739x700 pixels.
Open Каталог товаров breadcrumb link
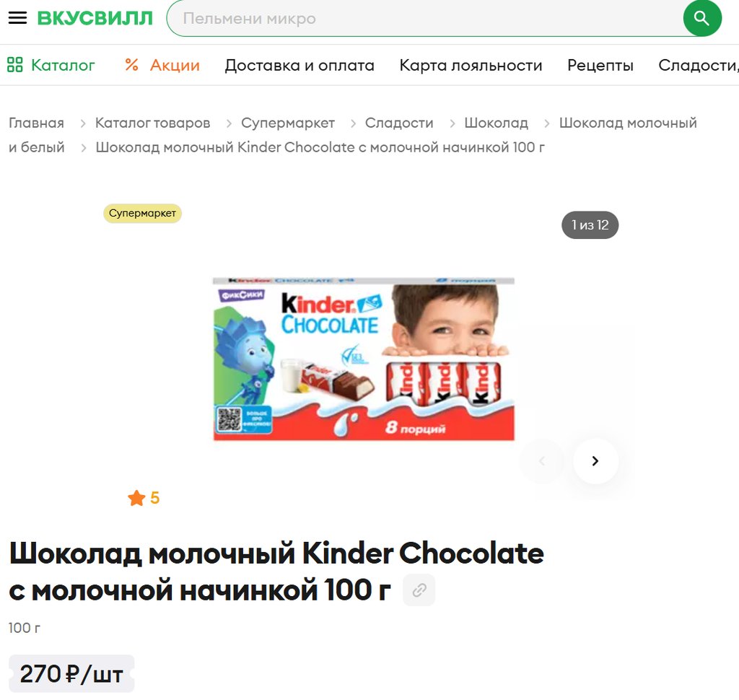coord(153,123)
